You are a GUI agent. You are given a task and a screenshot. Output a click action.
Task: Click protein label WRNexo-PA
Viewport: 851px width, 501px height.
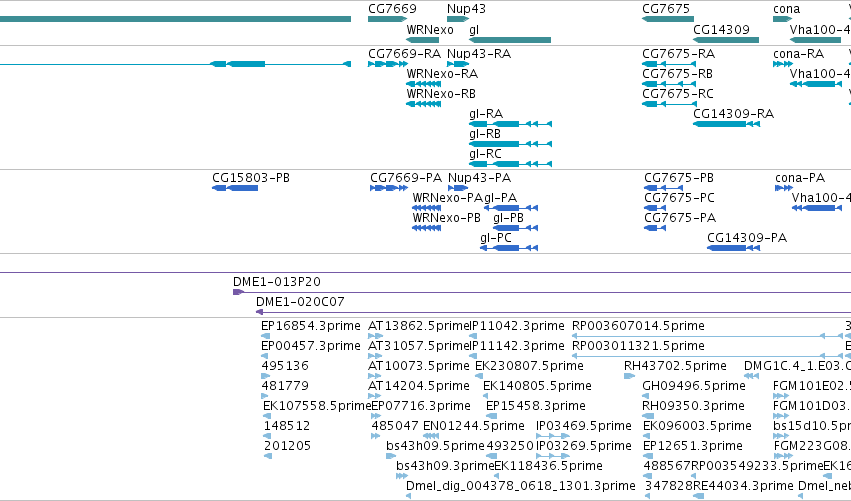point(448,198)
